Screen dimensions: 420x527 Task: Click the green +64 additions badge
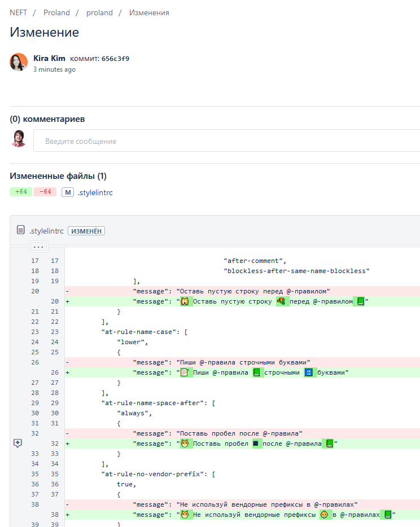(21, 192)
